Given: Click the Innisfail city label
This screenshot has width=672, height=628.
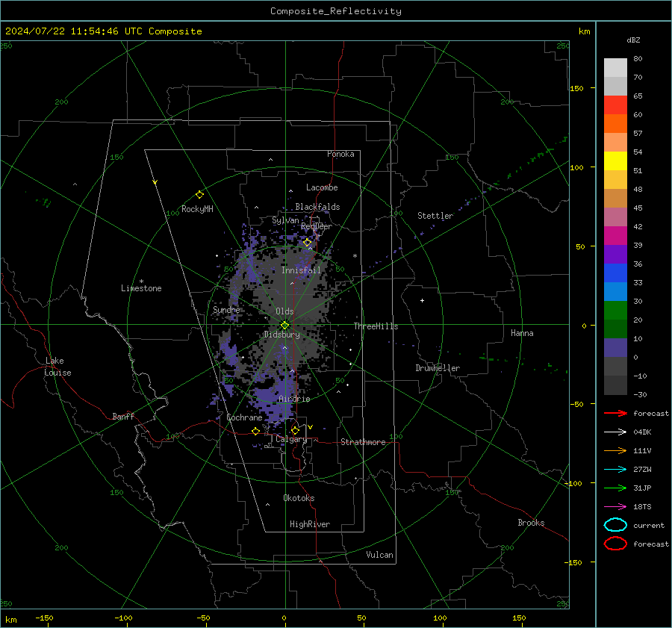Looking at the screenshot, I should coord(301,270).
